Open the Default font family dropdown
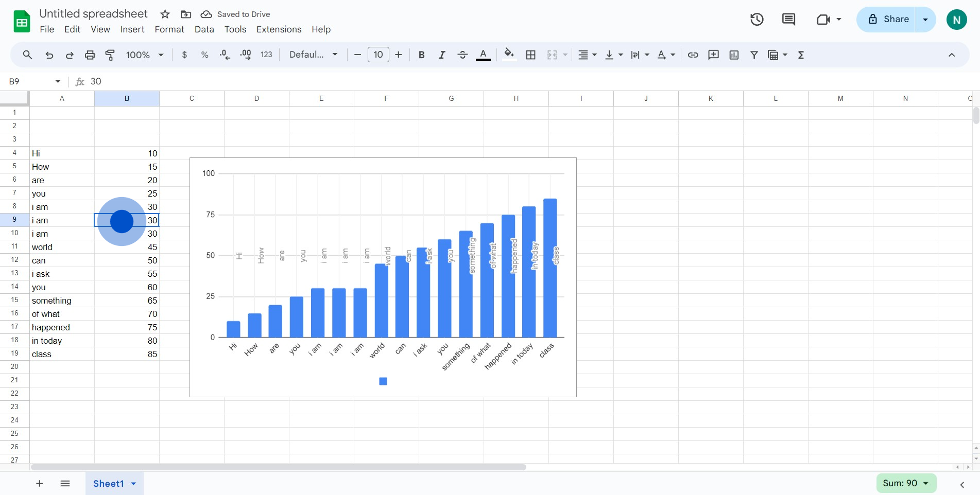The width and height of the screenshot is (980, 495). pos(313,55)
